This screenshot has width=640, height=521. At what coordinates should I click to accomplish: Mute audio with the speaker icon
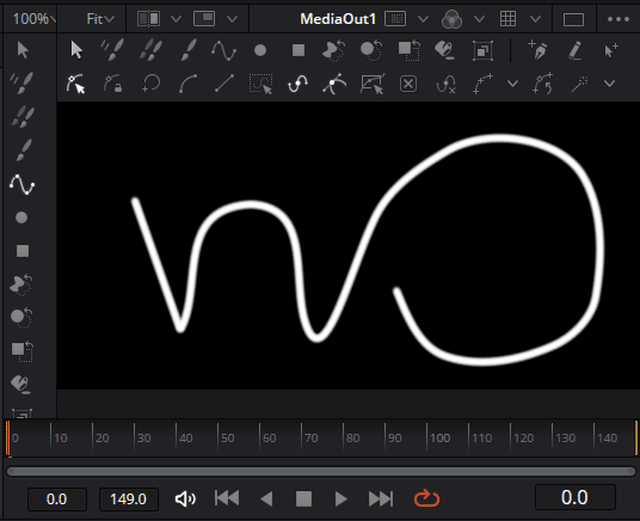[185, 499]
